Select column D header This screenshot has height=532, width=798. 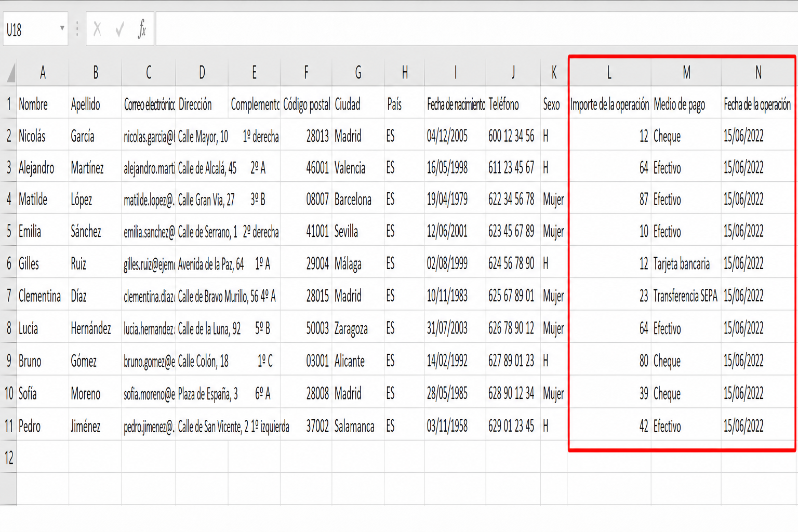[202, 73]
